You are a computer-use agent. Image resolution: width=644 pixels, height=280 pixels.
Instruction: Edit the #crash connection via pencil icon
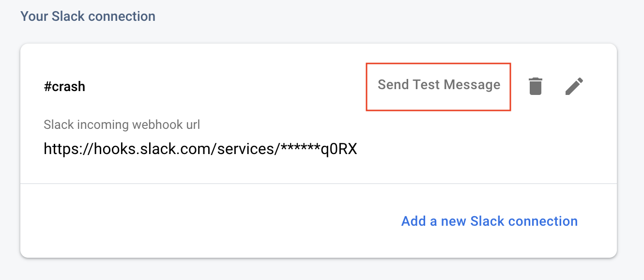pos(574,86)
